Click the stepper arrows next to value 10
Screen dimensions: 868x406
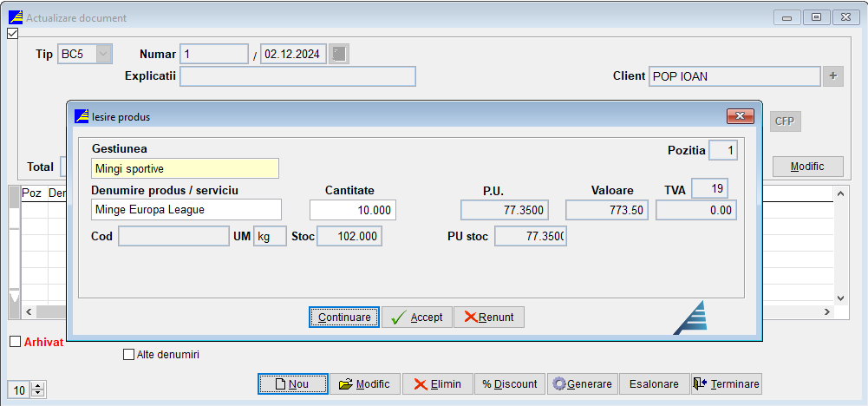click(x=38, y=390)
